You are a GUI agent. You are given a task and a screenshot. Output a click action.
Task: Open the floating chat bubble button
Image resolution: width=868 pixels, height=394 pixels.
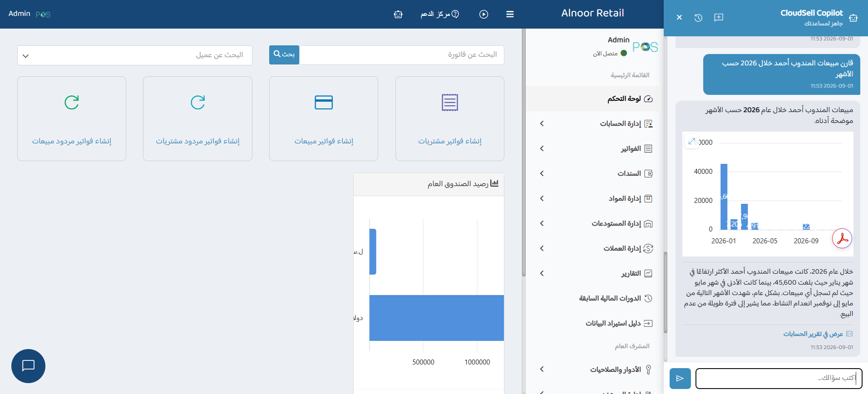pos(28,366)
